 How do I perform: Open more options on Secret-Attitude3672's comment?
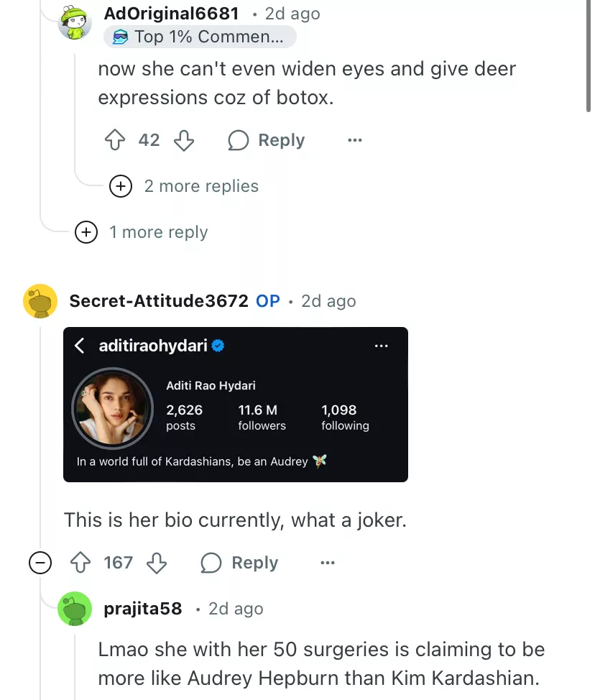pos(328,563)
